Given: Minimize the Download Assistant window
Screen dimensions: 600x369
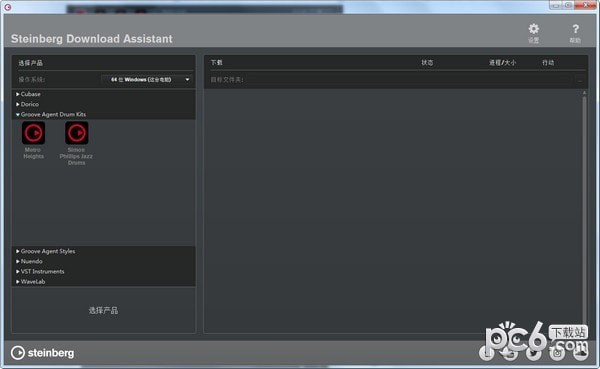Looking at the screenshot, I should (556, 5).
